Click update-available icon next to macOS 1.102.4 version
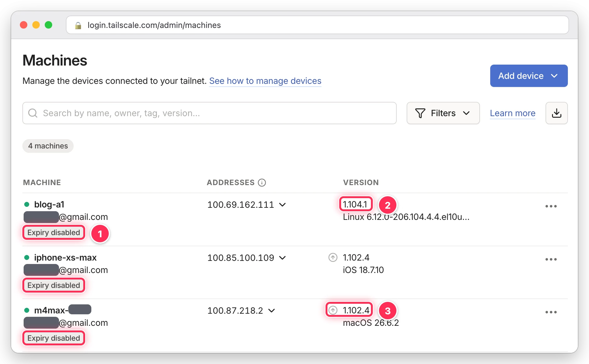Viewport: 589px width, 364px height. click(x=333, y=310)
